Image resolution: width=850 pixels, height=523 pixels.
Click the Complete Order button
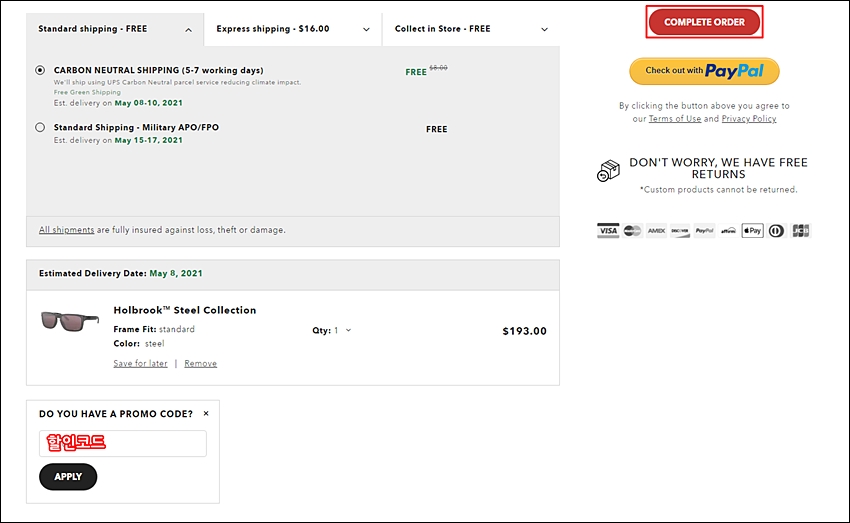[704, 22]
